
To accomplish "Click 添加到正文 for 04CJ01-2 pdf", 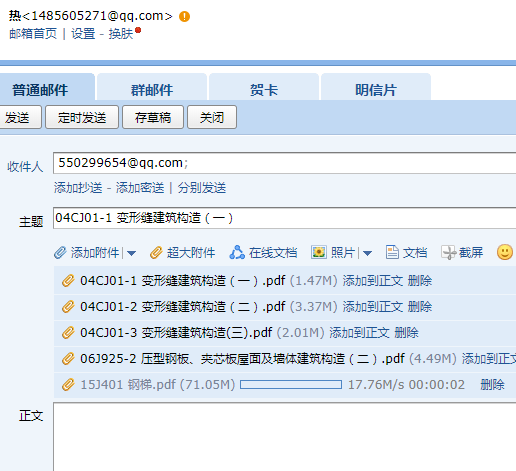I will [x=373, y=307].
